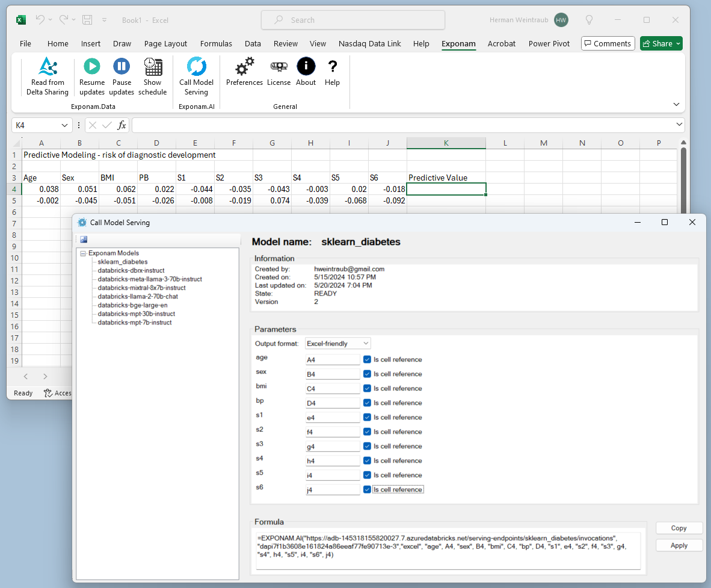Click the Apply button
Viewport: 711px width, 588px height.
679,545
